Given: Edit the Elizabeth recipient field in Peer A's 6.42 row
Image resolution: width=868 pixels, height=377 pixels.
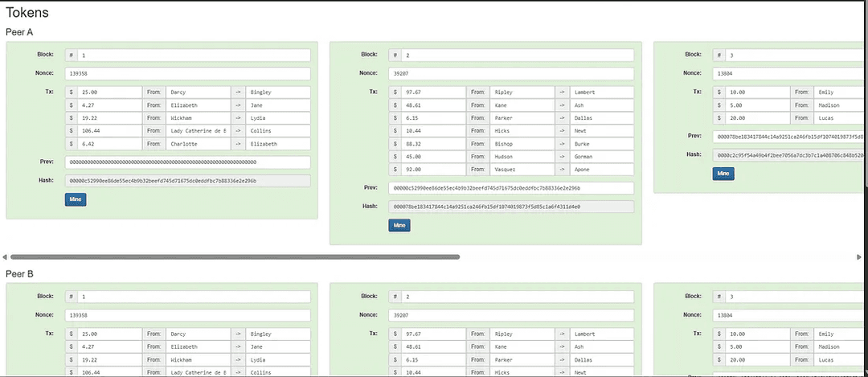Looking at the screenshot, I should tap(278, 144).
